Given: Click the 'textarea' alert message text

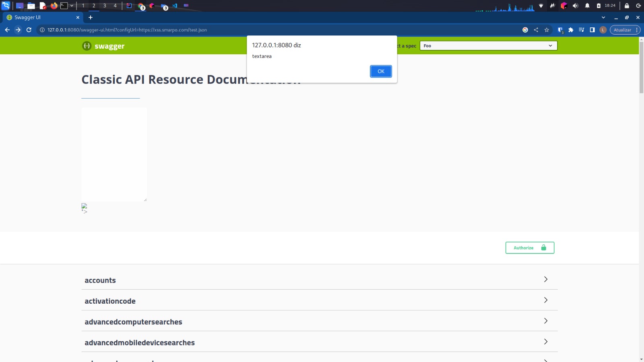Looking at the screenshot, I should (262, 56).
